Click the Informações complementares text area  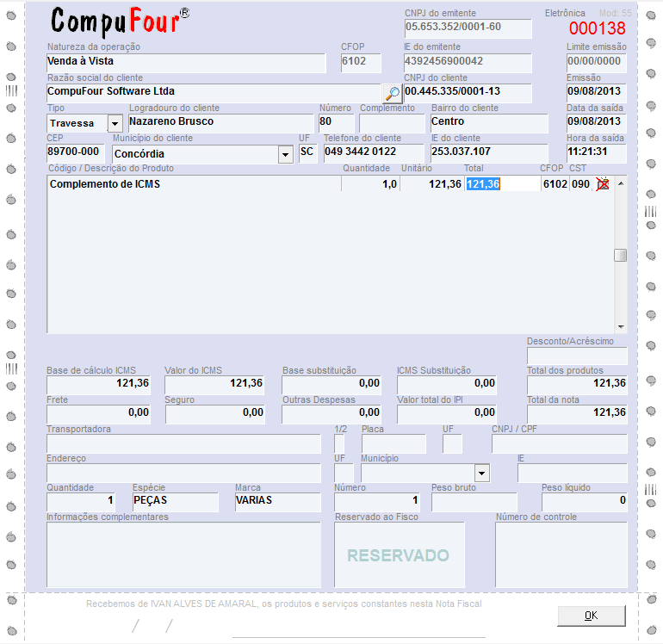coord(183,554)
